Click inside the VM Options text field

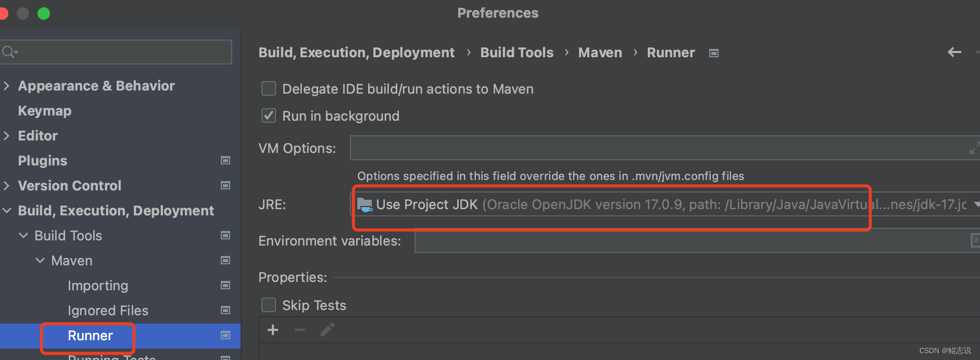659,148
